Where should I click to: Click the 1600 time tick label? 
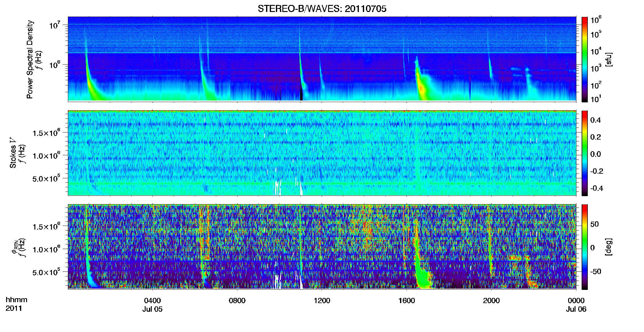click(407, 300)
